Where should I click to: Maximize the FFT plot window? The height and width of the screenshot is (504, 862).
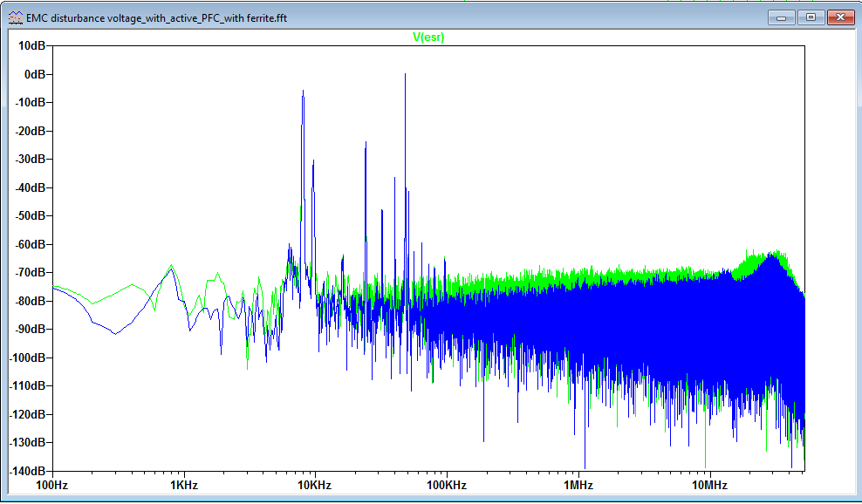click(x=811, y=17)
